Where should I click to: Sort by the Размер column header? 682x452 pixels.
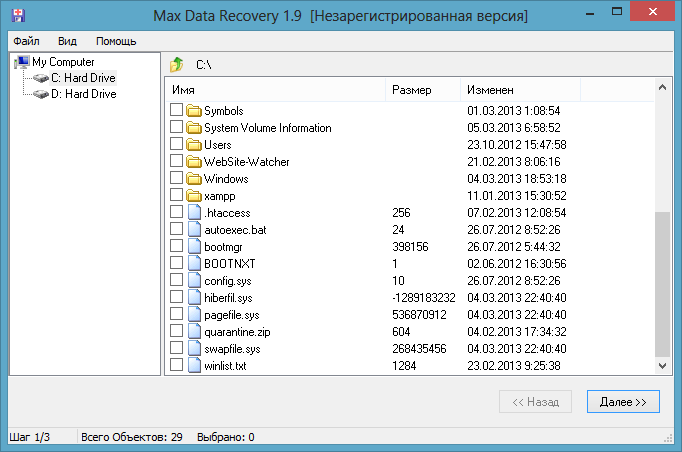click(x=423, y=90)
